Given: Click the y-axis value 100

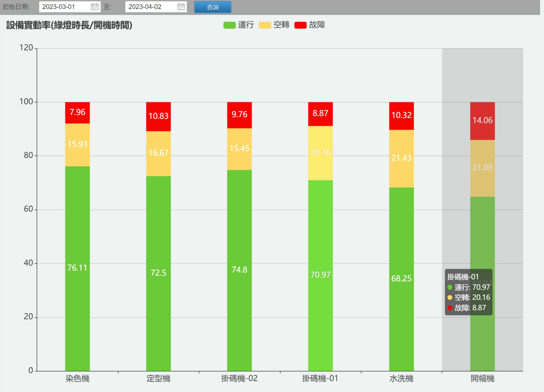Looking at the screenshot, I should tap(26, 102).
